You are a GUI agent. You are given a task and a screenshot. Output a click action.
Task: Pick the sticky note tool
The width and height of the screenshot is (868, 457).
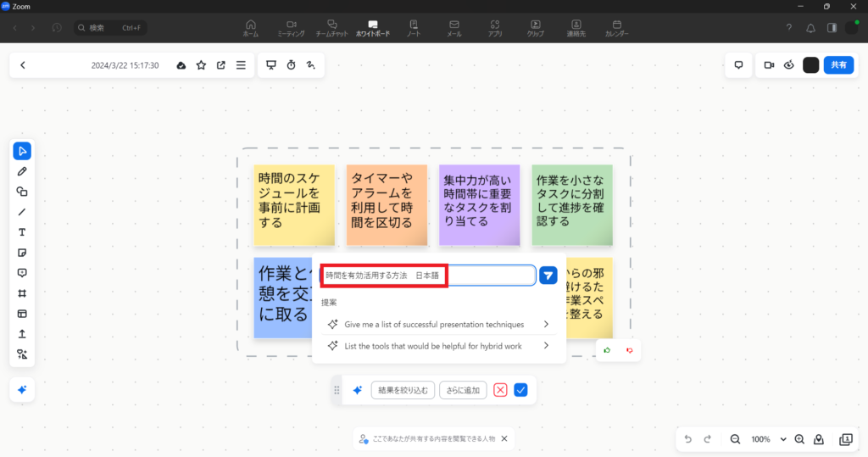[x=23, y=253]
